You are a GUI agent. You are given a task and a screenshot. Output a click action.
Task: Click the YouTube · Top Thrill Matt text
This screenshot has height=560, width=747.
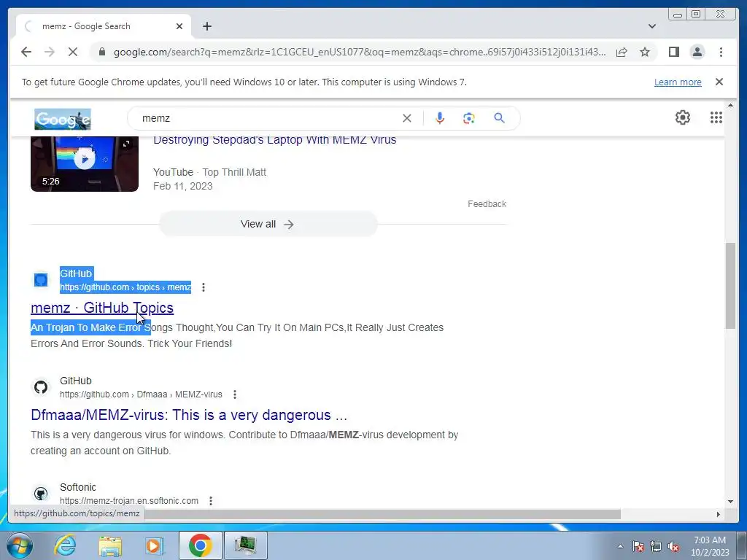coord(209,172)
